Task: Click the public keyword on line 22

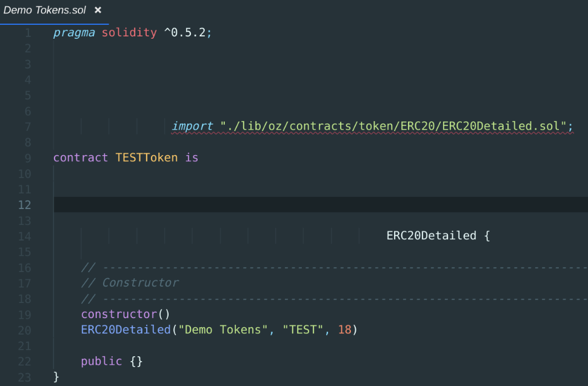Action: pyautogui.click(x=100, y=361)
